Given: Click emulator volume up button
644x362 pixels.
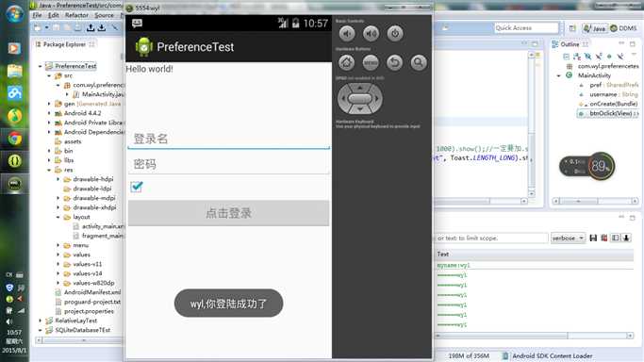Looking at the screenshot, I should pos(371,34).
